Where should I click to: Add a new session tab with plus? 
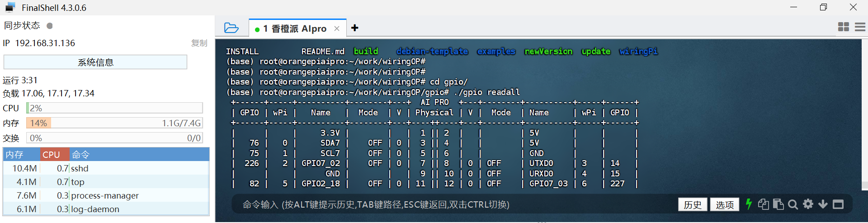click(355, 28)
